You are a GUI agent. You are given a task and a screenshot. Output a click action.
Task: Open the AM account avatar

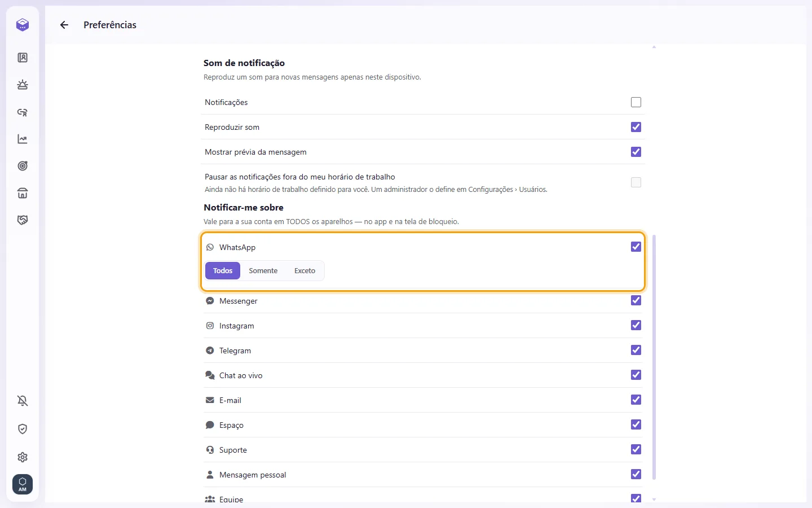pyautogui.click(x=23, y=484)
